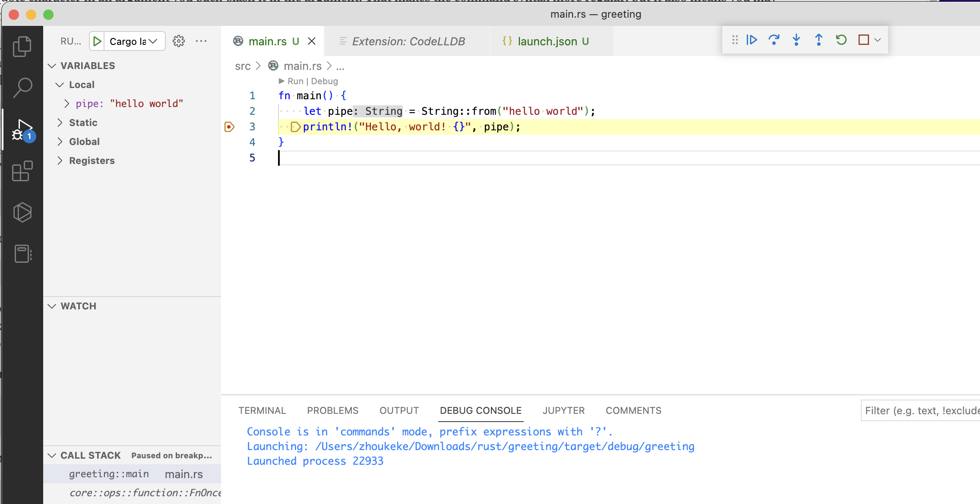
Task: Open the Cargo launch configuration dropdown
Action: pyautogui.click(x=134, y=41)
